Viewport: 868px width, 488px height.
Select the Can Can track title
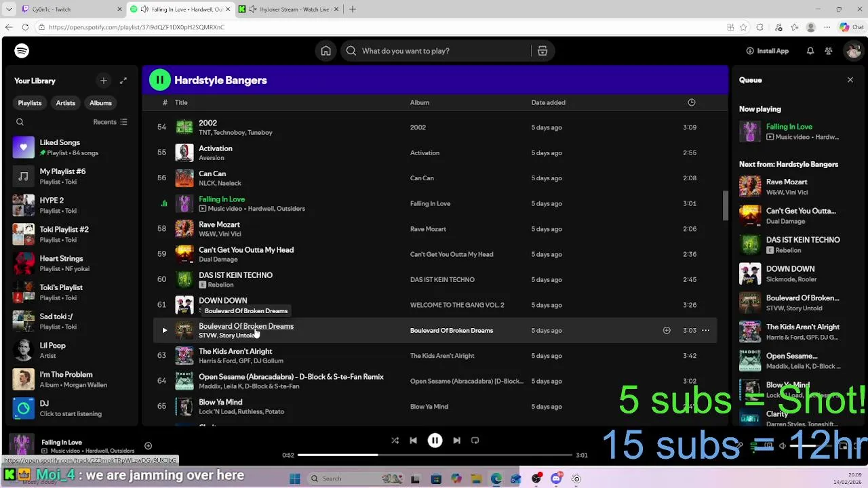click(212, 174)
